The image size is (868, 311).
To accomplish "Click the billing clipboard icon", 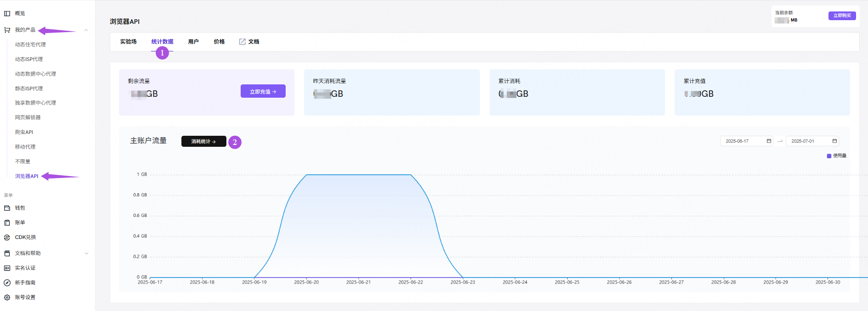I will tap(7, 222).
